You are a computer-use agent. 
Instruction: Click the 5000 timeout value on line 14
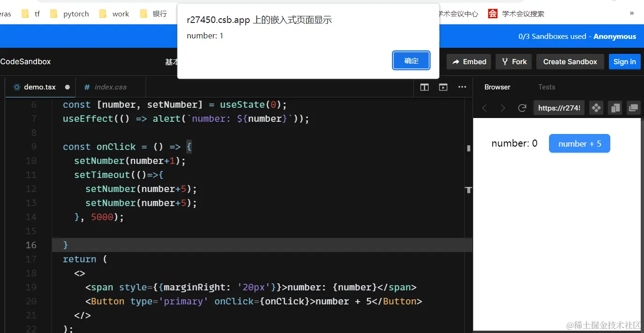click(x=102, y=217)
